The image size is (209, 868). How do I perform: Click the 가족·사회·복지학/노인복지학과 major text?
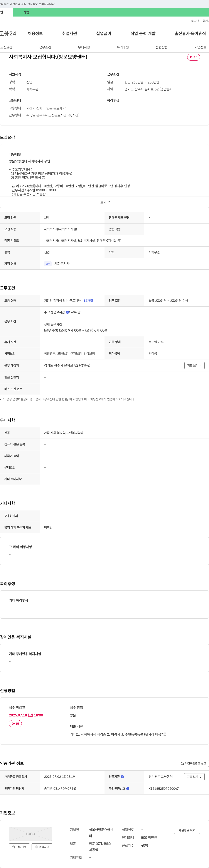pos(64,433)
